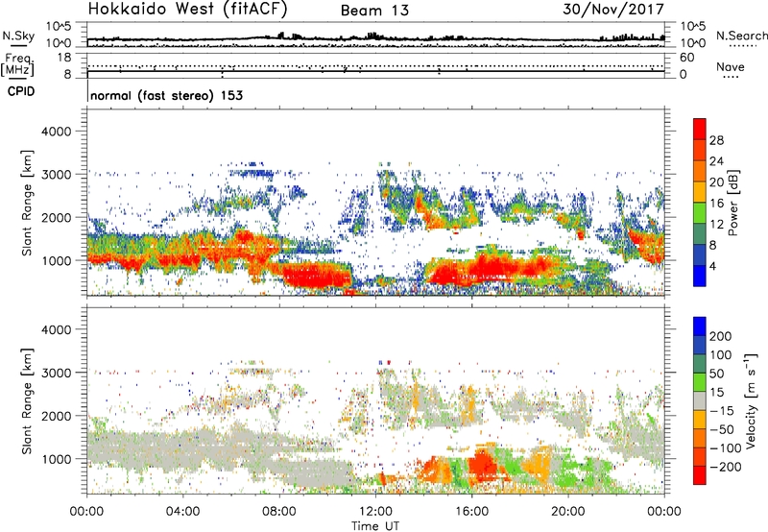Screen dimensions: 768x532
Task: Click the '16' Power colorbar value
Action: click(716, 203)
